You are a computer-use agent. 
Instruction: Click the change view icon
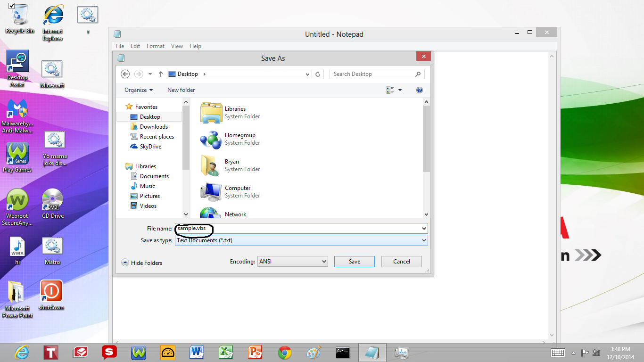click(x=390, y=90)
